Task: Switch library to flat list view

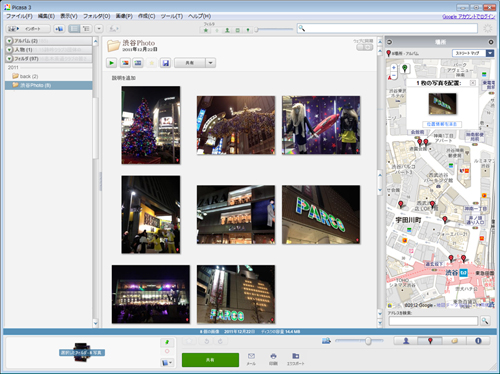Action: click(74, 29)
